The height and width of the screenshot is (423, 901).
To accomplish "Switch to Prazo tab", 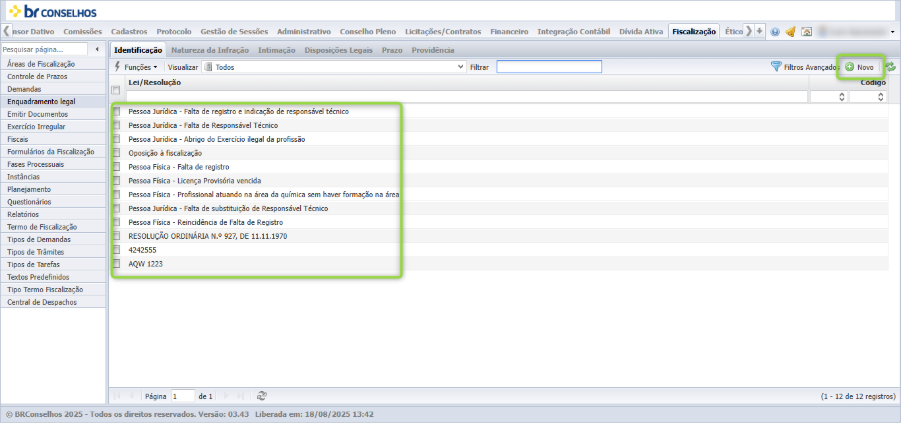I will (392, 51).
